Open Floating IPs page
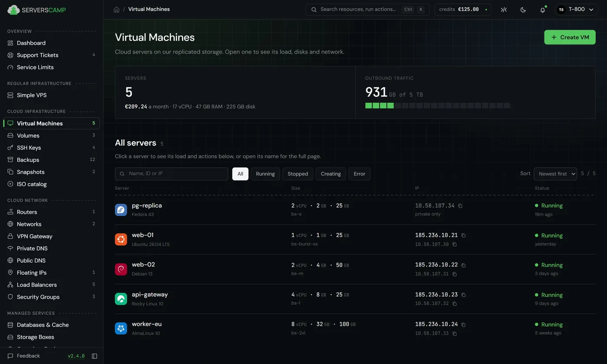Screen dimensions: 607x364 pyautogui.click(x=52, y=273)
